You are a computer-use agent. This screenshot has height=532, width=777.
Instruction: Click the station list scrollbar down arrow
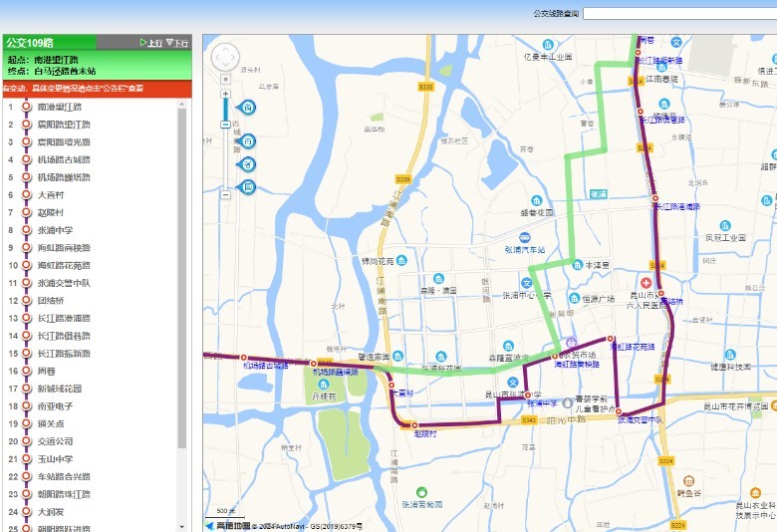click(x=182, y=527)
